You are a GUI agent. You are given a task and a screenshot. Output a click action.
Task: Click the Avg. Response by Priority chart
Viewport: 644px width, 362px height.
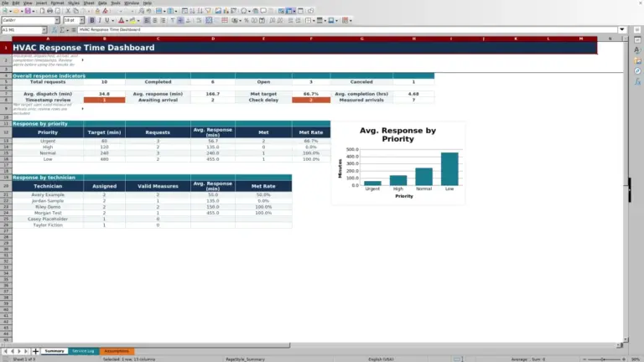398,163
